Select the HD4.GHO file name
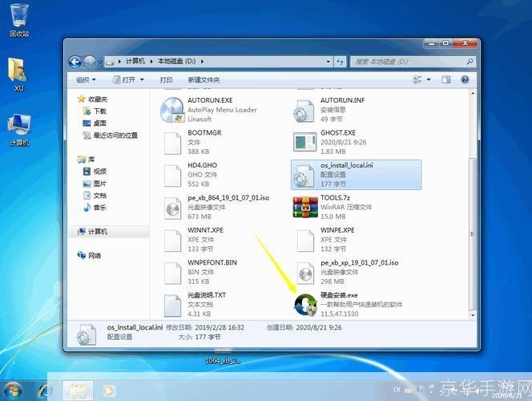Viewport: 532px width, 401px height. tap(202, 165)
